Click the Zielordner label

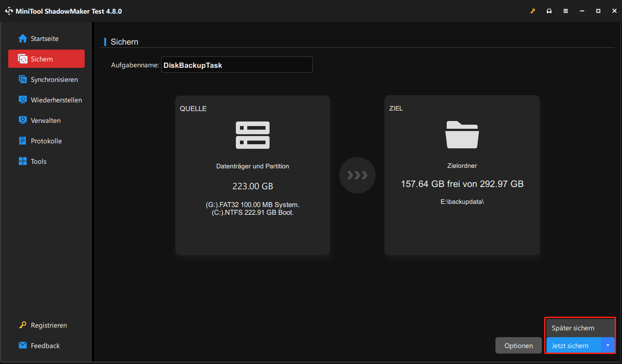click(462, 166)
